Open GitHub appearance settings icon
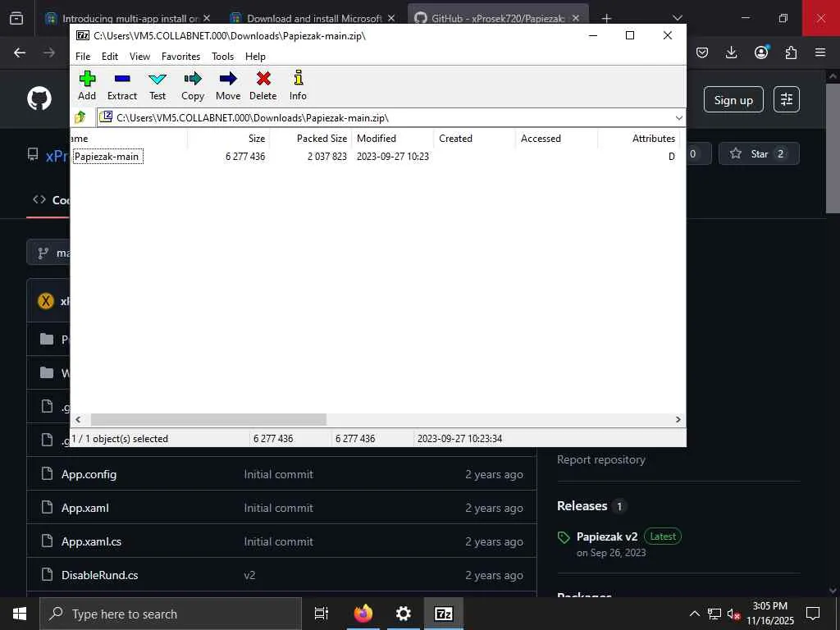Viewport: 840px width, 630px height. (787, 99)
